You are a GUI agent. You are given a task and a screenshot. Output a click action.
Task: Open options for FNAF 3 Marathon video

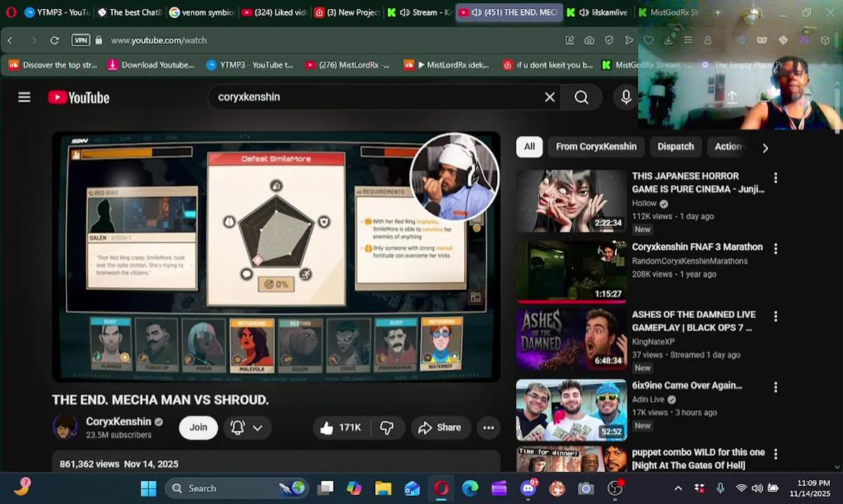[775, 248]
